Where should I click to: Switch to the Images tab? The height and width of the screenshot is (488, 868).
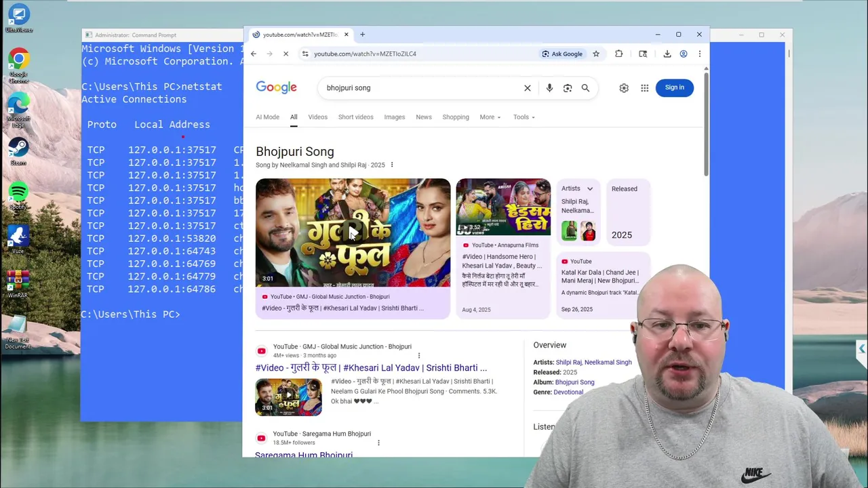coord(394,117)
